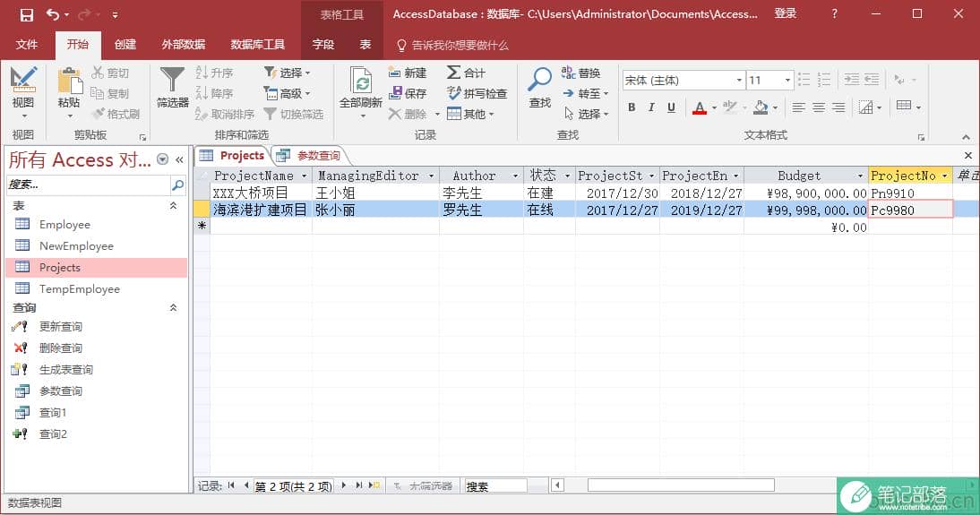
Task: Open the text highlight color pen
Action: 729,107
